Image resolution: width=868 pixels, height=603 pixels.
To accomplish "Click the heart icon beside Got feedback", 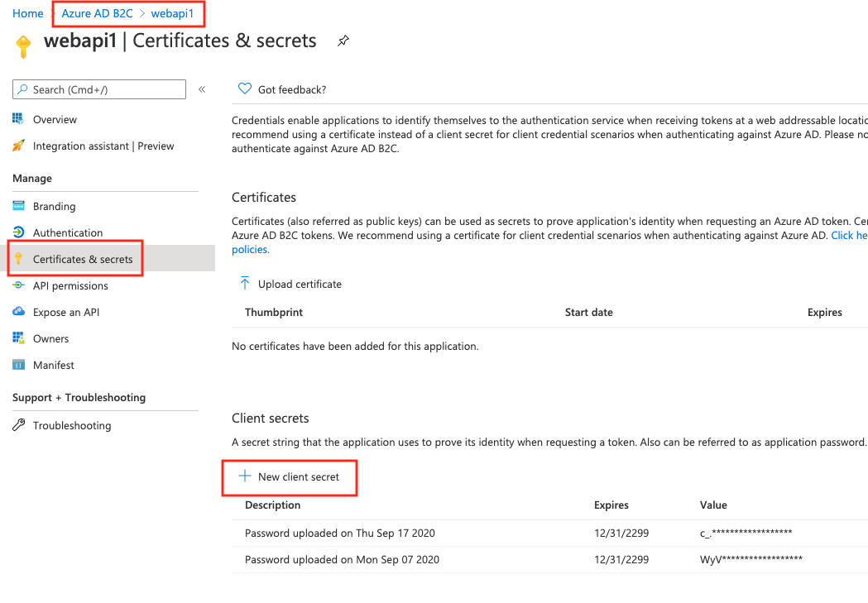I will (245, 89).
